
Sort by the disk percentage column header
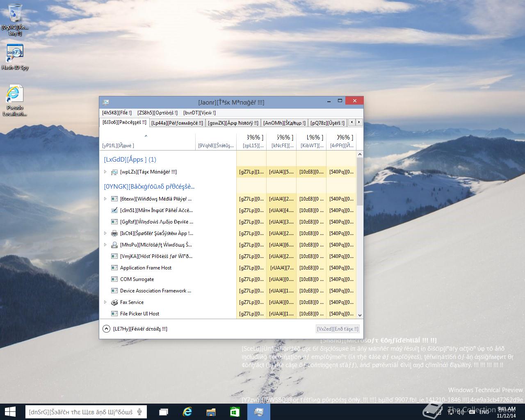[x=311, y=142]
